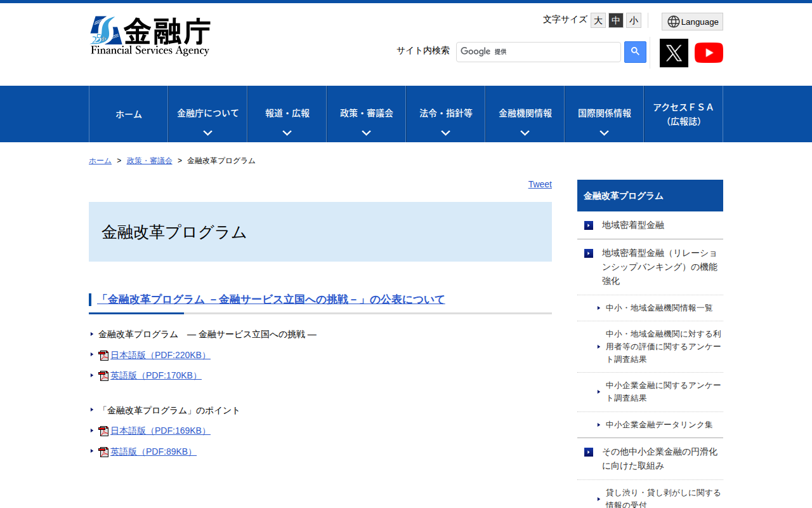Image resolution: width=812 pixels, height=508 pixels.
Task: Click the Financial Services Agency logo
Action: (150, 36)
